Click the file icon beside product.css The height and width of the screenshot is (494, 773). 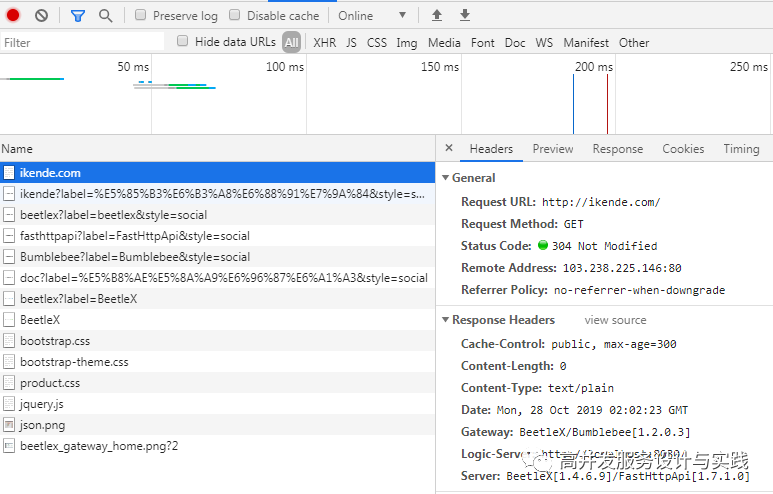point(9,383)
